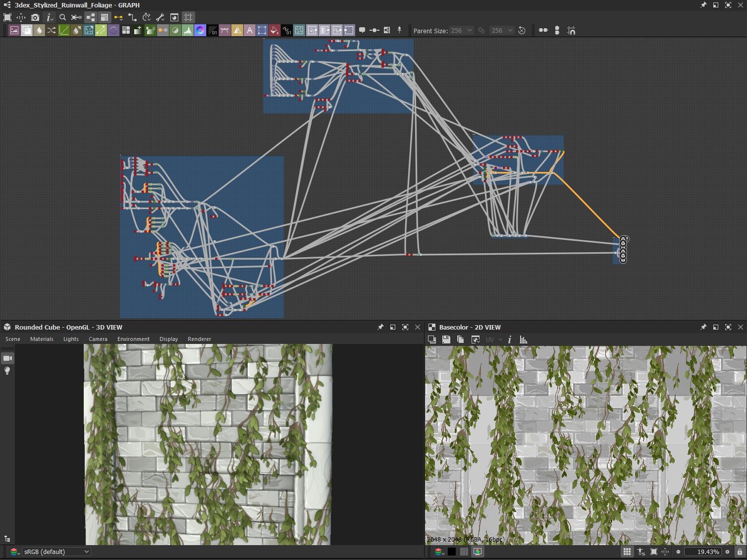Screen dimensions: 747x560
Task: Zoom in using the plus button in 2D view
Action: [728, 552]
